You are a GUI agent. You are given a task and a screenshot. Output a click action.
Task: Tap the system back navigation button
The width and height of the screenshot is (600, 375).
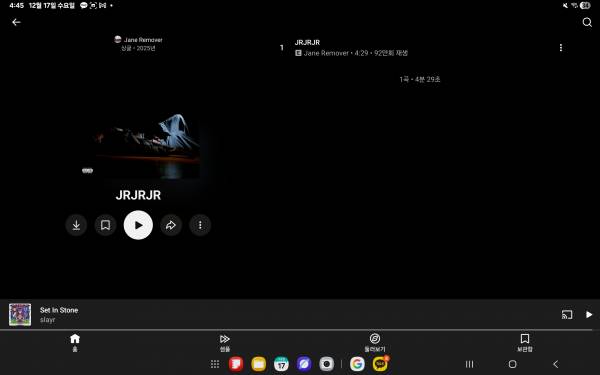tap(556, 364)
